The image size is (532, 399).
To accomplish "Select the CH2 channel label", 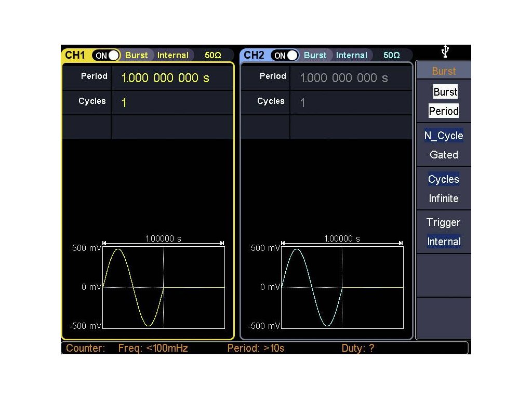I will (x=254, y=55).
